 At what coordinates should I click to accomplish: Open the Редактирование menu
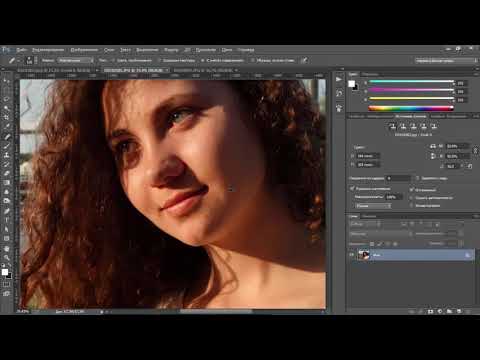[48, 50]
